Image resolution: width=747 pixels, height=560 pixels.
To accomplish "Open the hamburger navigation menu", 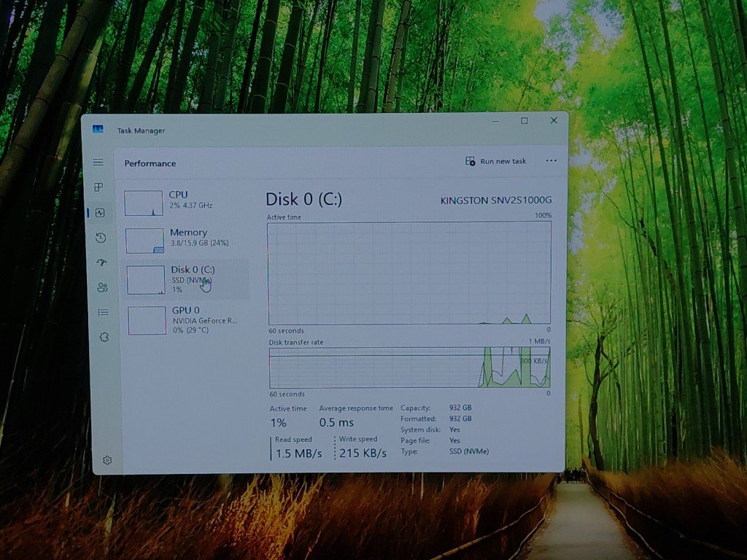I will point(98,162).
